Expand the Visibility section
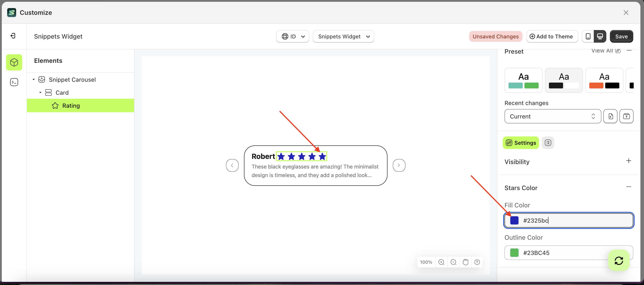Viewport: 644px width, 285px height. pos(629,161)
